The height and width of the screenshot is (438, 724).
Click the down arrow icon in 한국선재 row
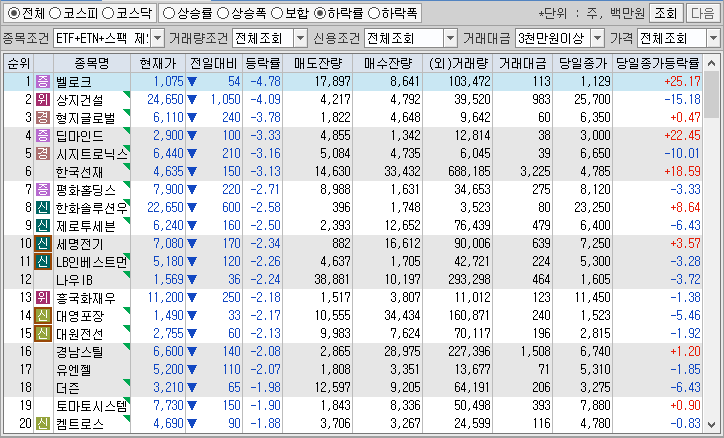pyautogui.click(x=192, y=172)
